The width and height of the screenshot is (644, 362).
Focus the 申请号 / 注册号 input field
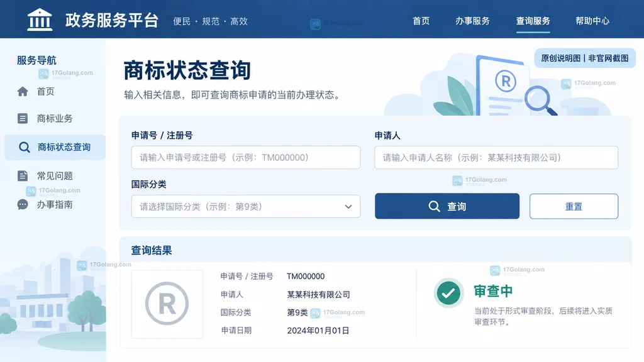[246, 157]
